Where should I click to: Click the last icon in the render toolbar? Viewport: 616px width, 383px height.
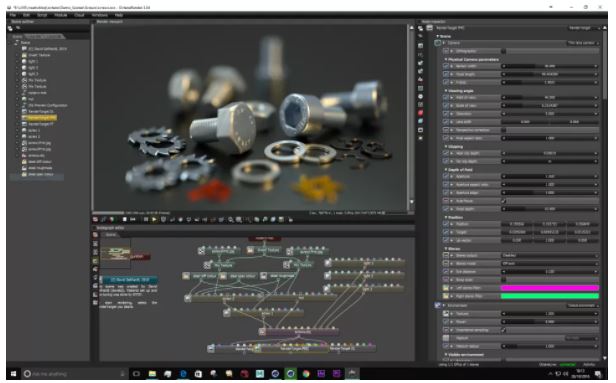pyautogui.click(x=291, y=220)
